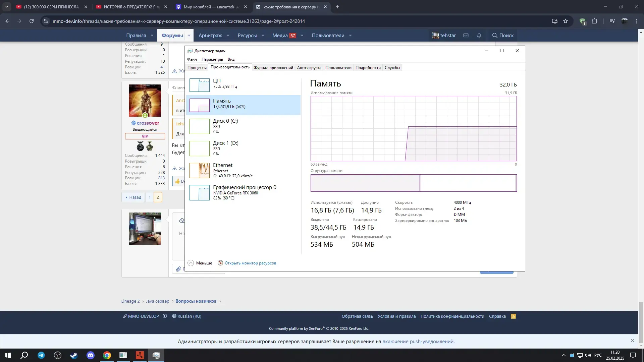
Task: Open taskbar search magnifier
Action: (24, 355)
